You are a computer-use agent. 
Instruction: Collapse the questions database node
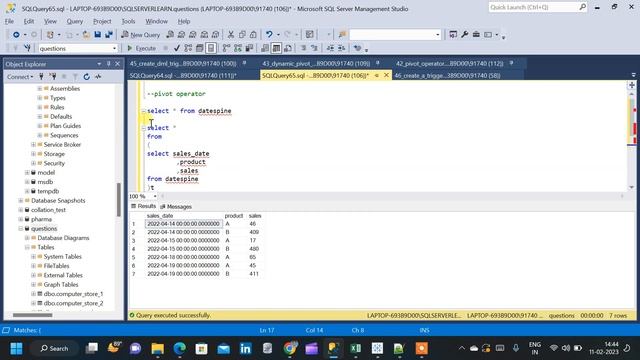[21, 229]
